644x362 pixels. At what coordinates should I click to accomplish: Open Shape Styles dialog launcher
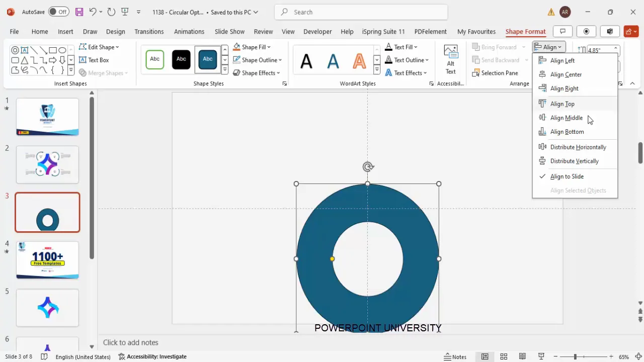284,84
